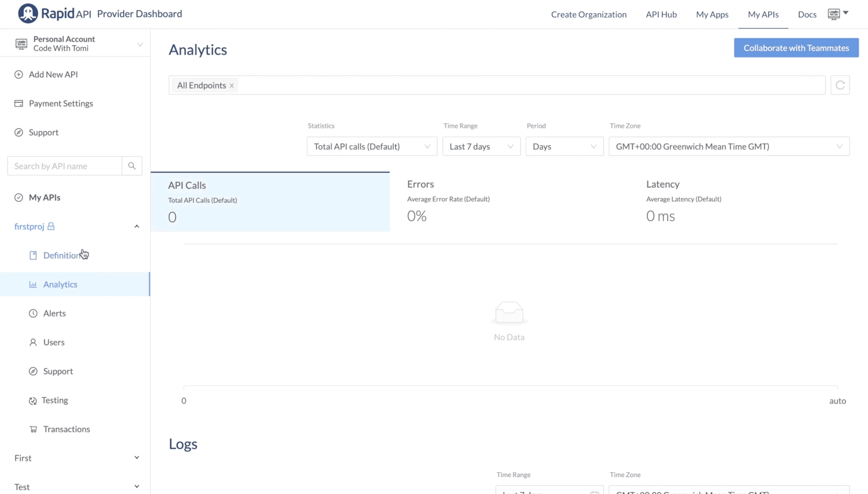Click the Personal Account avatar icon
This screenshot has height=494, width=868.
(x=21, y=44)
